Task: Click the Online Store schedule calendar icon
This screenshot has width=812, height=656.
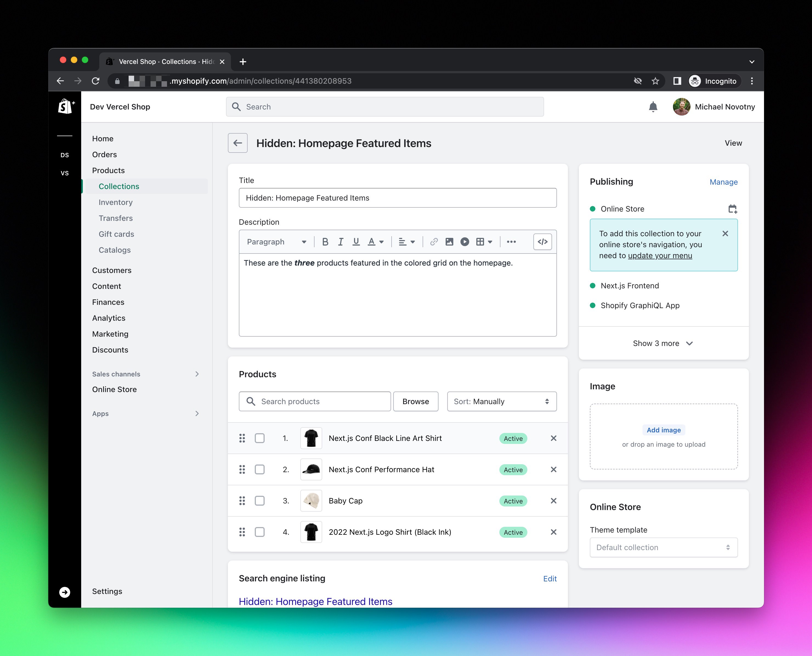Action: 733,209
